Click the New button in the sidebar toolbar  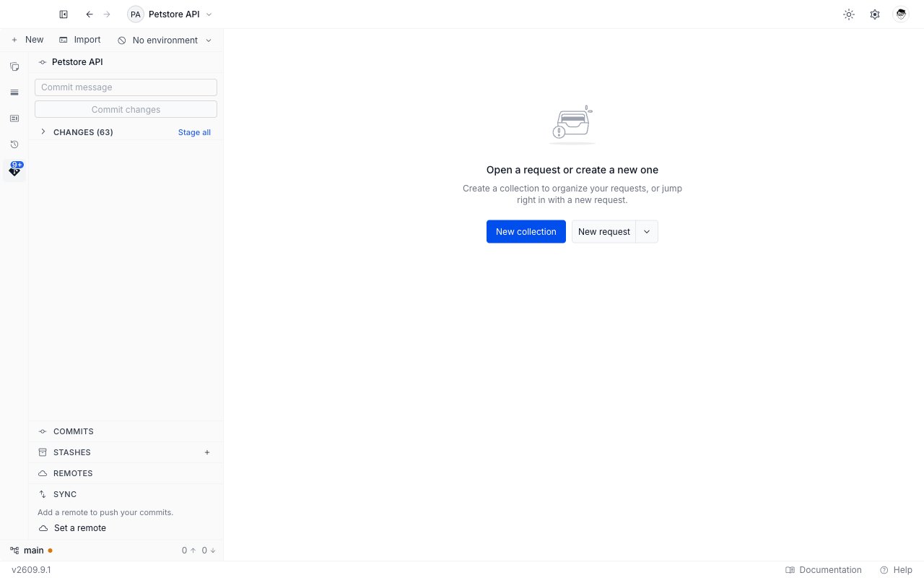click(x=27, y=40)
